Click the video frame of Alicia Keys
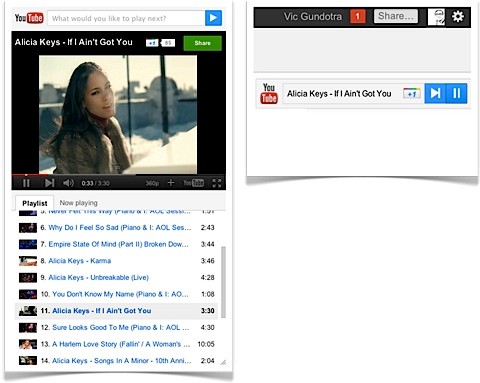Image resolution: width=480 pixels, height=383 pixels. pyautogui.click(x=118, y=114)
